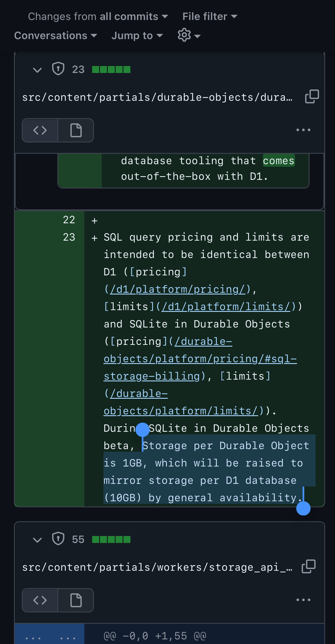Copy the workers storage_api file path
The image size is (335, 644).
[308, 566]
